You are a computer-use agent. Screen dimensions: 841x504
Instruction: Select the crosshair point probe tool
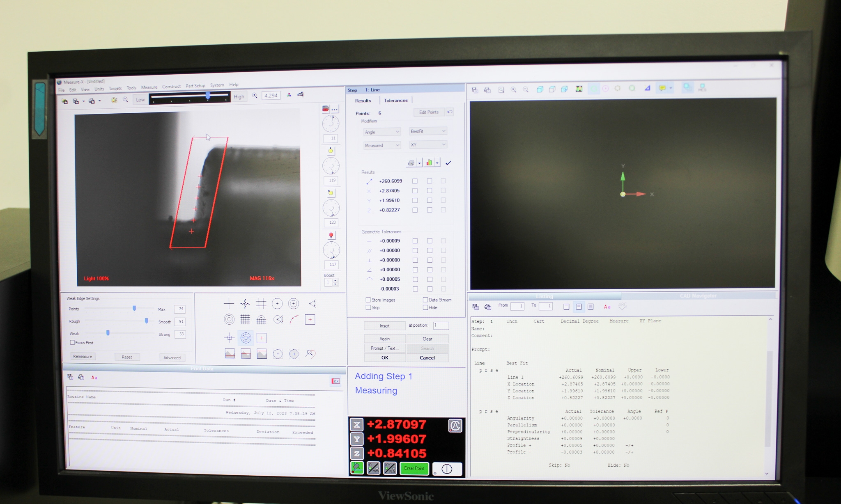229,304
